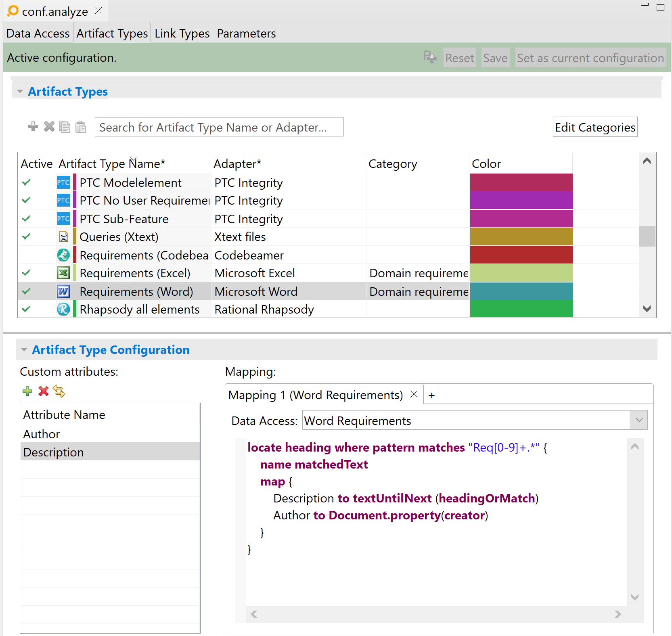
Task: Collapse the Artifact Type Configuration section
Action: [24, 350]
